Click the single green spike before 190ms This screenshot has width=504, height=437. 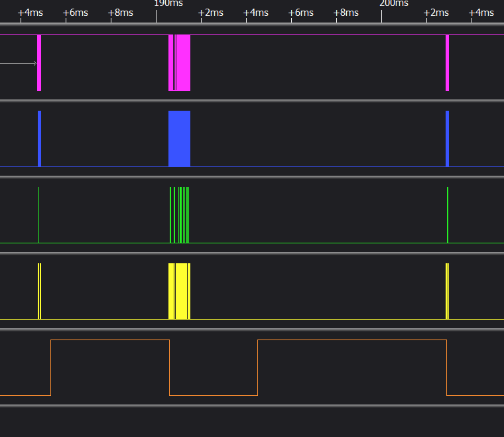pyautogui.click(x=39, y=215)
